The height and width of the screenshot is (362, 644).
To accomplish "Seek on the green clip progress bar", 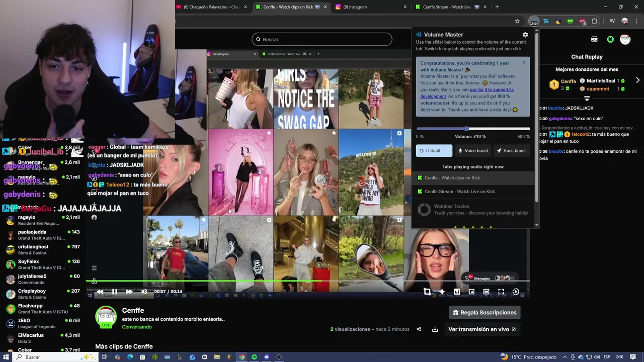I will coord(307,281).
